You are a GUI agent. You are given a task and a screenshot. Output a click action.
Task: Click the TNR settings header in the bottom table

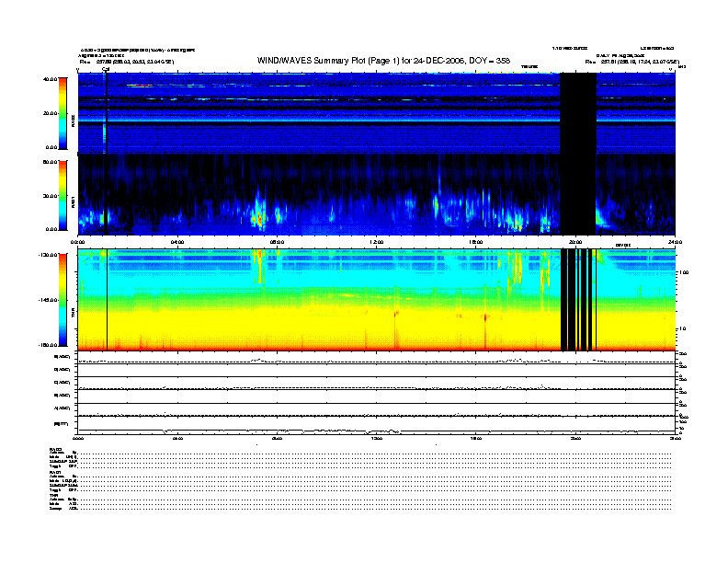click(53, 495)
